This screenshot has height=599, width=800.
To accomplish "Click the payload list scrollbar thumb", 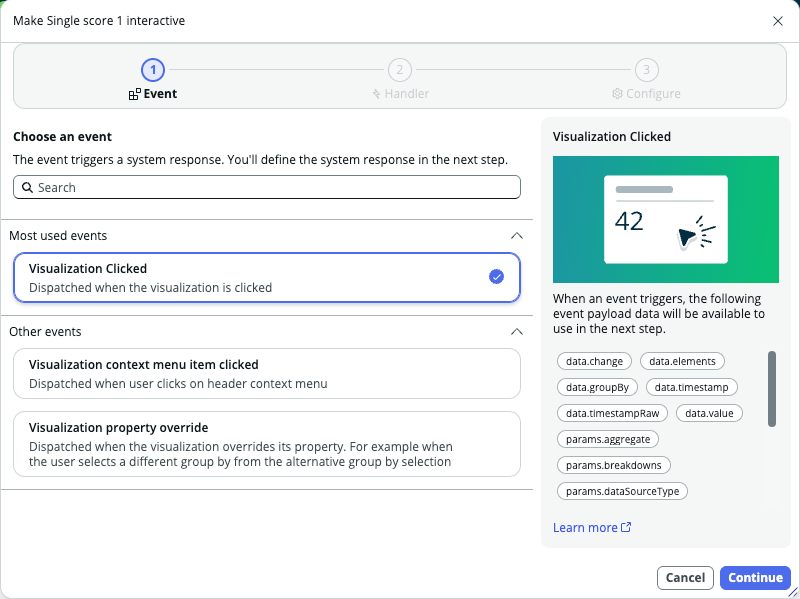I will (x=772, y=389).
